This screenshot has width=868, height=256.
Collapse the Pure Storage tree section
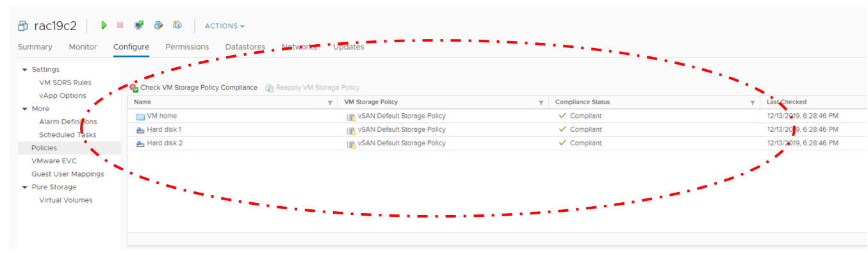[25, 188]
